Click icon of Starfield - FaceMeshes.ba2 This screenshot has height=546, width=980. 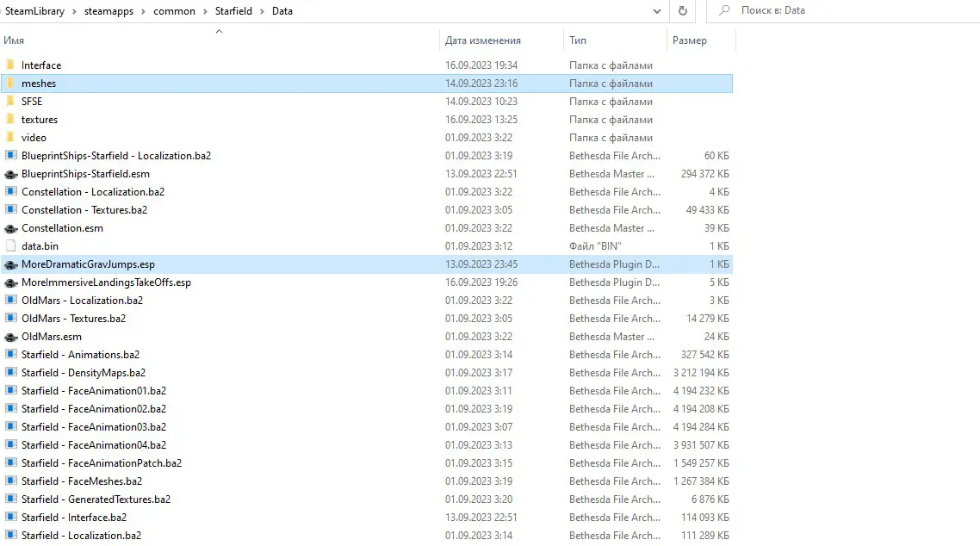click(x=10, y=481)
